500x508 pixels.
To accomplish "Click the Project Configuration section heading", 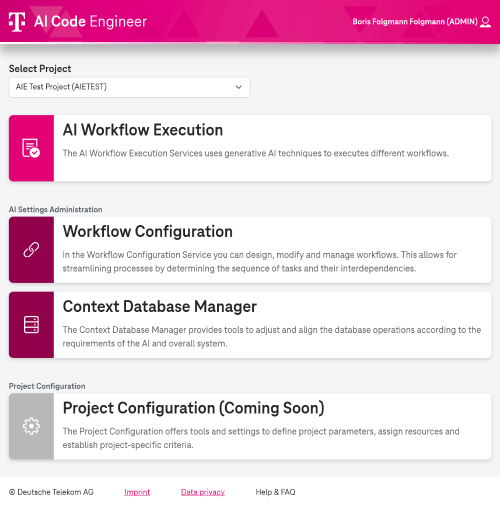I will pos(47,386).
